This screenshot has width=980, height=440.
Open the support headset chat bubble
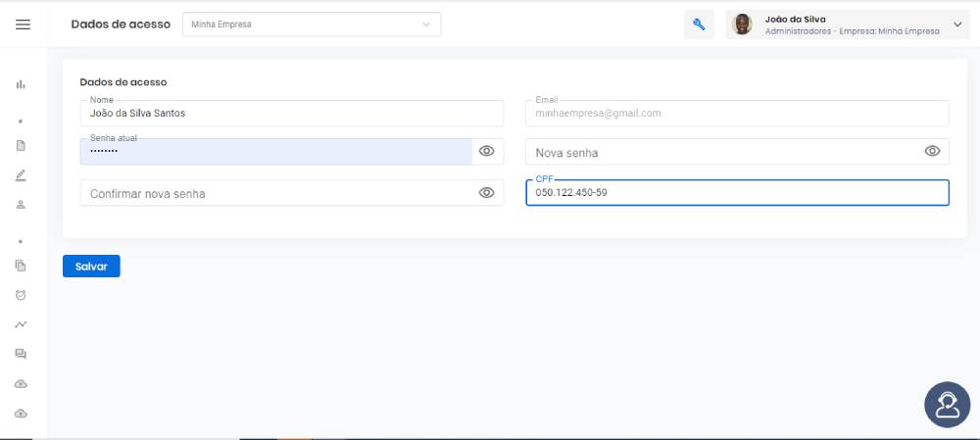click(947, 405)
